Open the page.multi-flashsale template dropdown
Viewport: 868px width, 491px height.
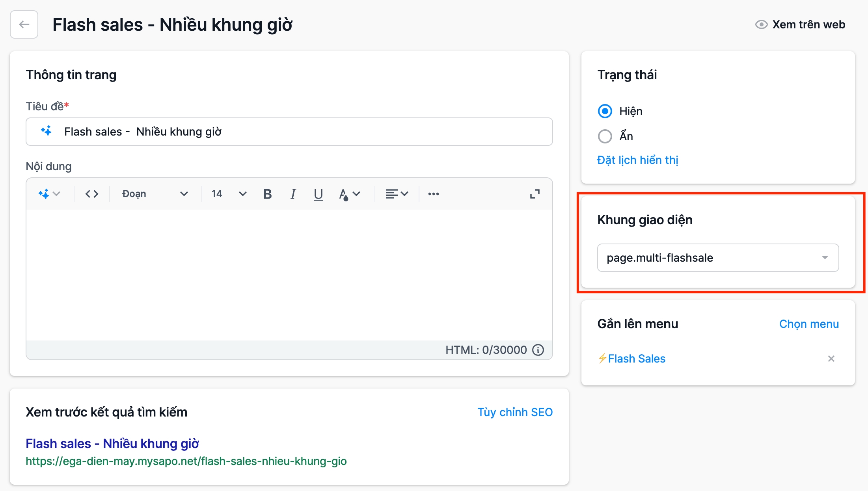pos(718,258)
